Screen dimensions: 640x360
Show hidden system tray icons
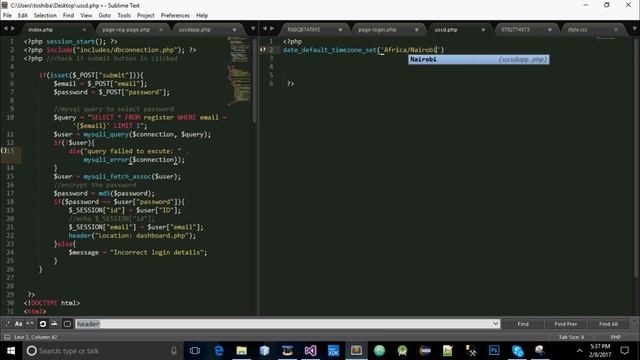(579, 351)
